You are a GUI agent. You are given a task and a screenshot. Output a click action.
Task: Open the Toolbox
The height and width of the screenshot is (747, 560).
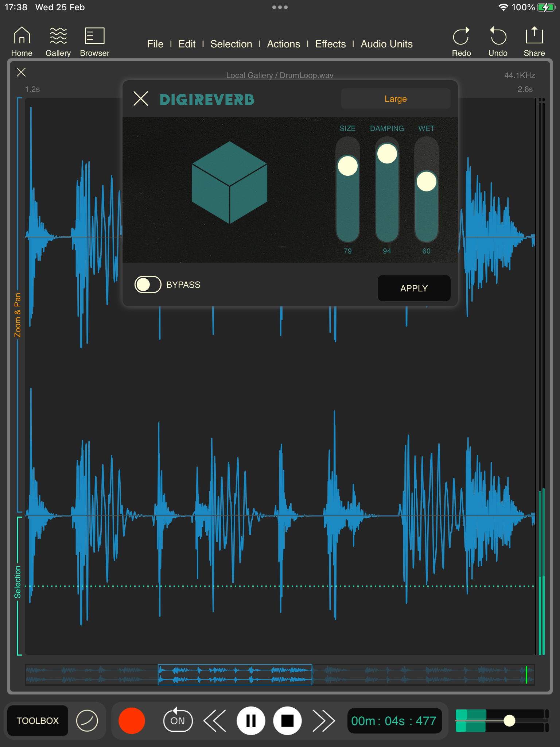point(38,720)
